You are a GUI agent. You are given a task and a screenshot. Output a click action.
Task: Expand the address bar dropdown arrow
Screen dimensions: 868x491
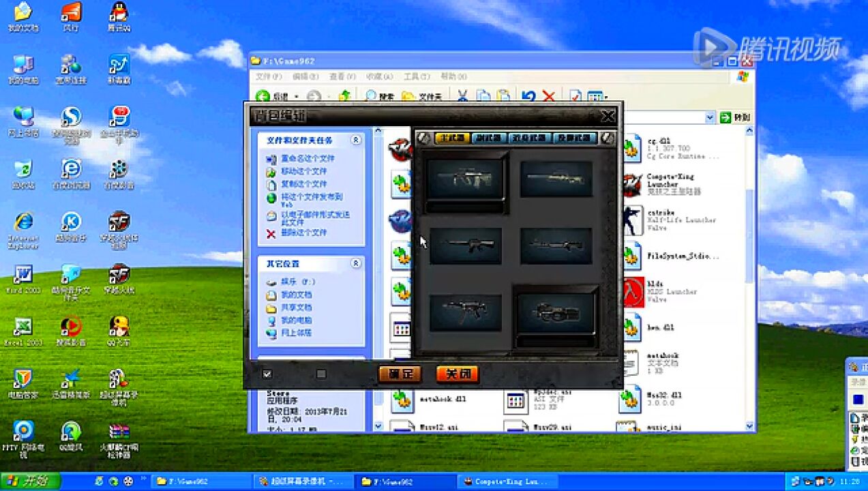[x=710, y=117]
